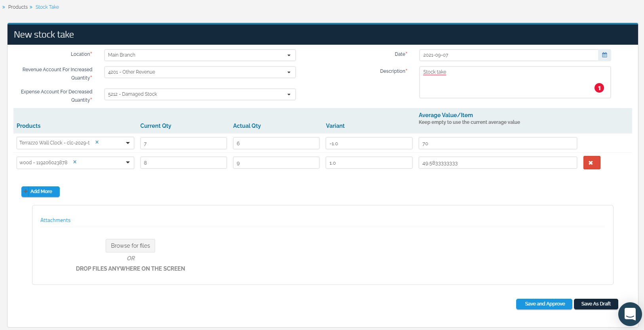Remove the wood product row with red delete button
Viewport: 644px width, 330px height.
pyautogui.click(x=591, y=163)
